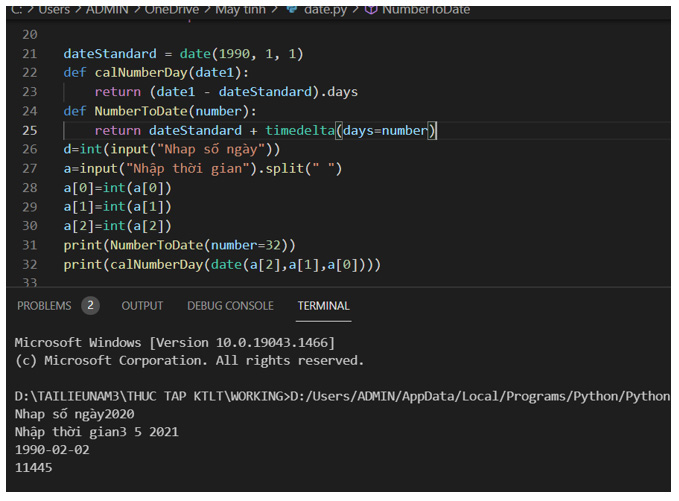
Task: Click the 1990-02-02 output in terminal
Action: tap(52, 449)
